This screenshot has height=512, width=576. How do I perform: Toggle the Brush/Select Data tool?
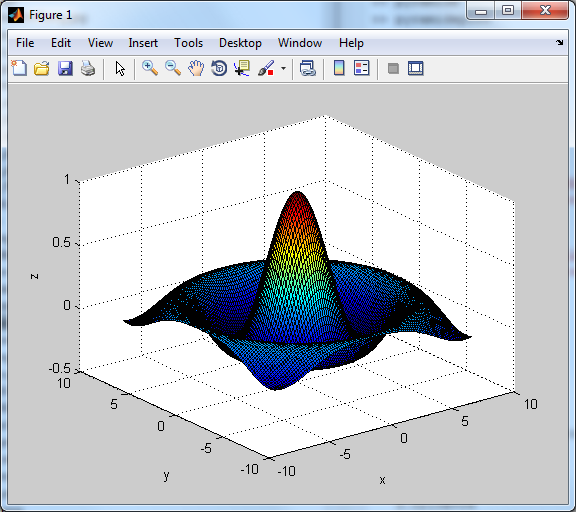tap(266, 68)
